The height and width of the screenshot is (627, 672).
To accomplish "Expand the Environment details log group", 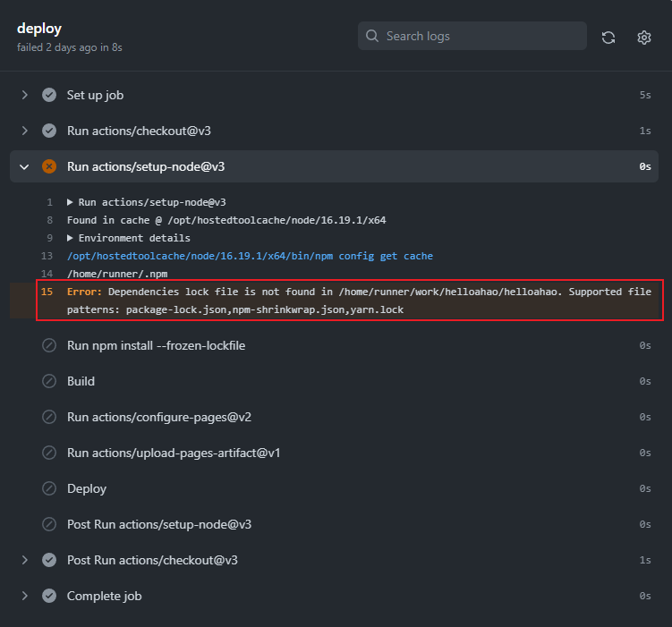I will [x=72, y=238].
